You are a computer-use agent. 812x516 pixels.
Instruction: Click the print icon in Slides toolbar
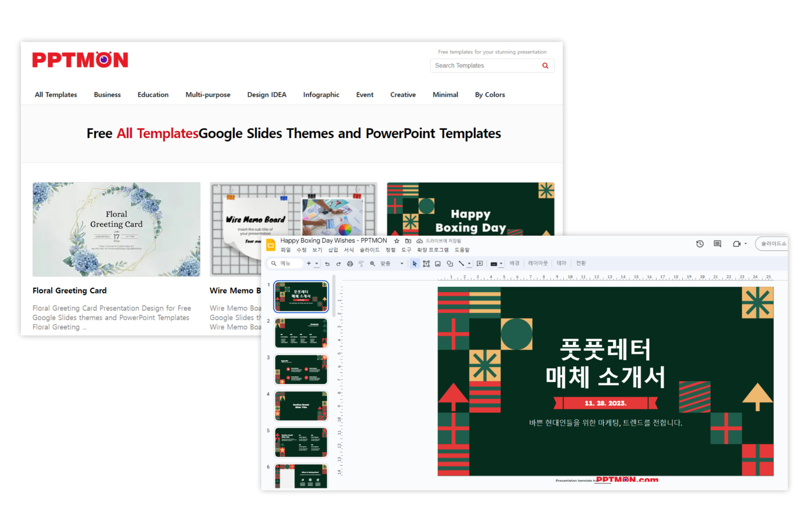click(x=350, y=264)
